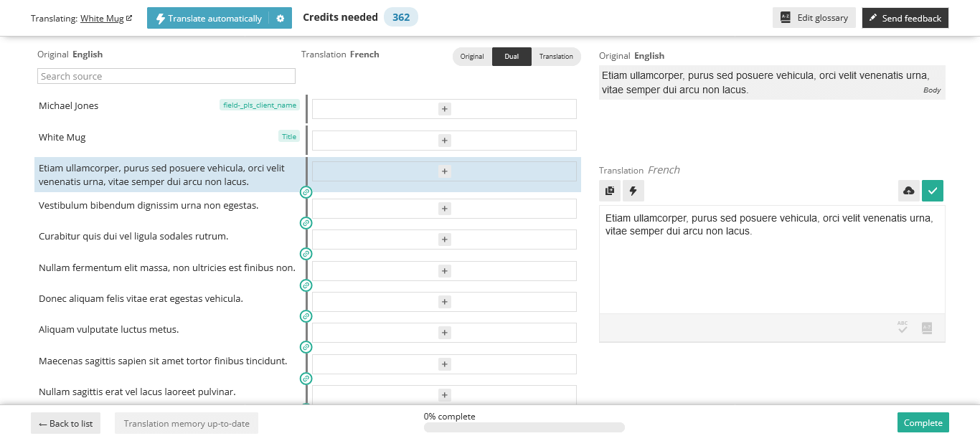This screenshot has width=980, height=441.
Task: Select the Dual view mode
Action: point(512,57)
